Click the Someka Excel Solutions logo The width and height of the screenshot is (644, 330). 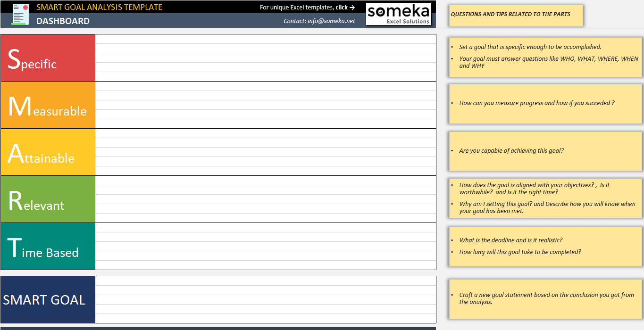(x=399, y=14)
